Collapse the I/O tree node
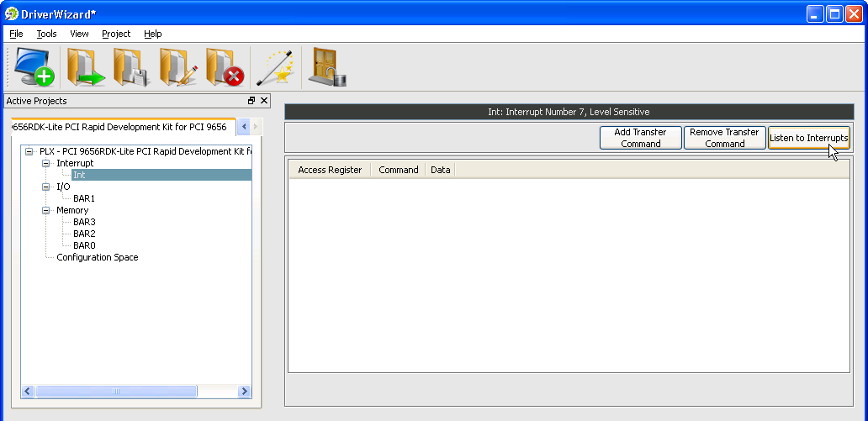 pyautogui.click(x=46, y=187)
